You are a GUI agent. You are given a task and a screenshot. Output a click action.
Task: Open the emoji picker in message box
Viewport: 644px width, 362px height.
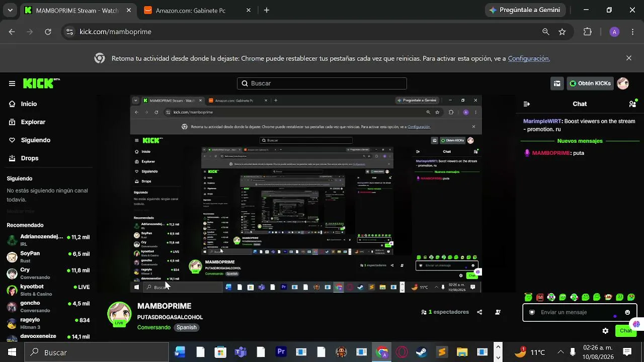627,312
